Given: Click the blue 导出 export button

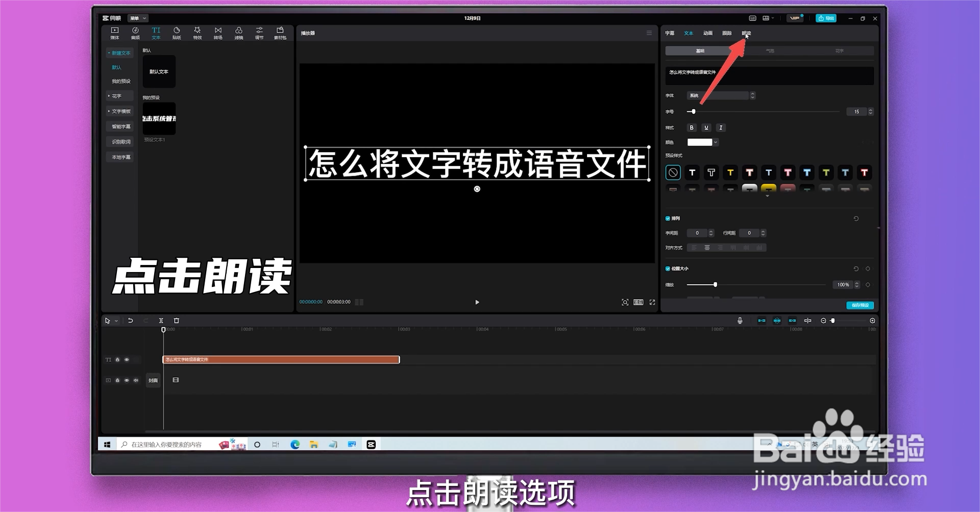Looking at the screenshot, I should 825,18.
